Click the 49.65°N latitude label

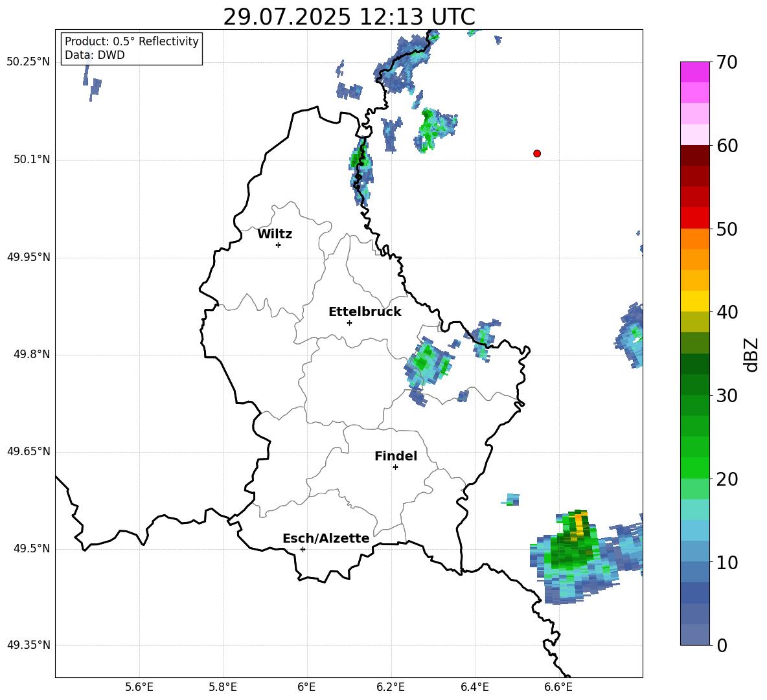click(x=29, y=451)
